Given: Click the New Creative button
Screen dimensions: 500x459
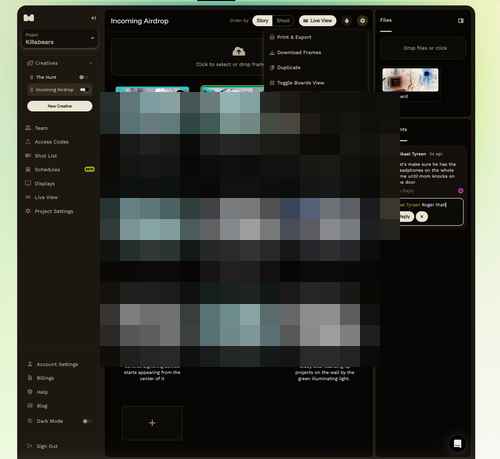Looking at the screenshot, I should tap(60, 106).
